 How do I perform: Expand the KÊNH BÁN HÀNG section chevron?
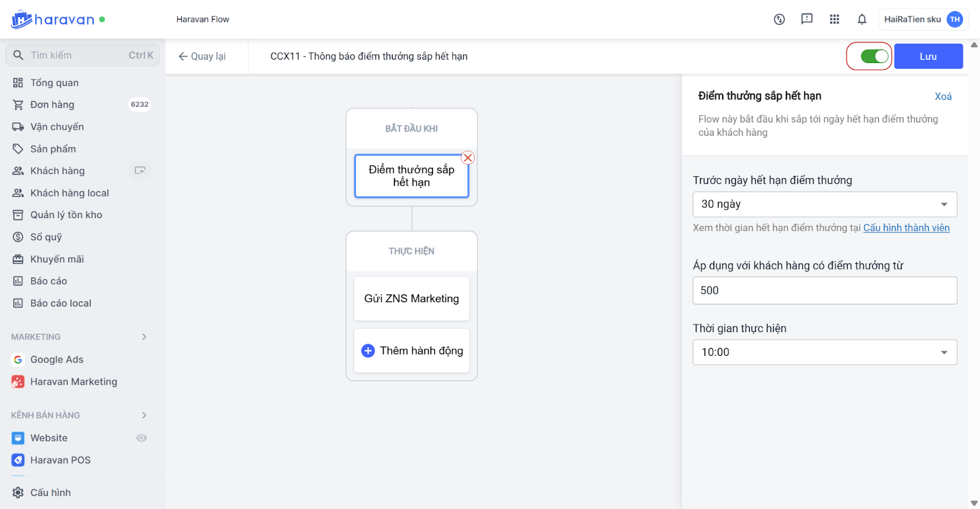click(144, 415)
